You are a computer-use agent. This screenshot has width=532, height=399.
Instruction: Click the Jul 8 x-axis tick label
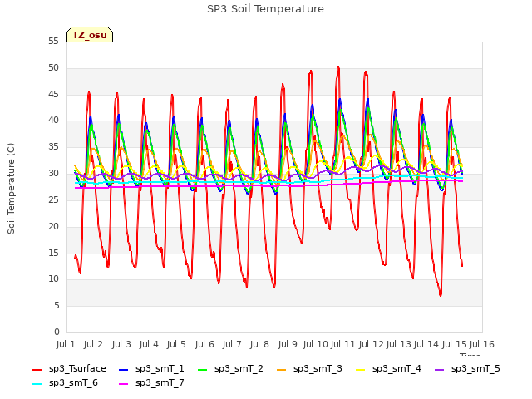point(259,344)
